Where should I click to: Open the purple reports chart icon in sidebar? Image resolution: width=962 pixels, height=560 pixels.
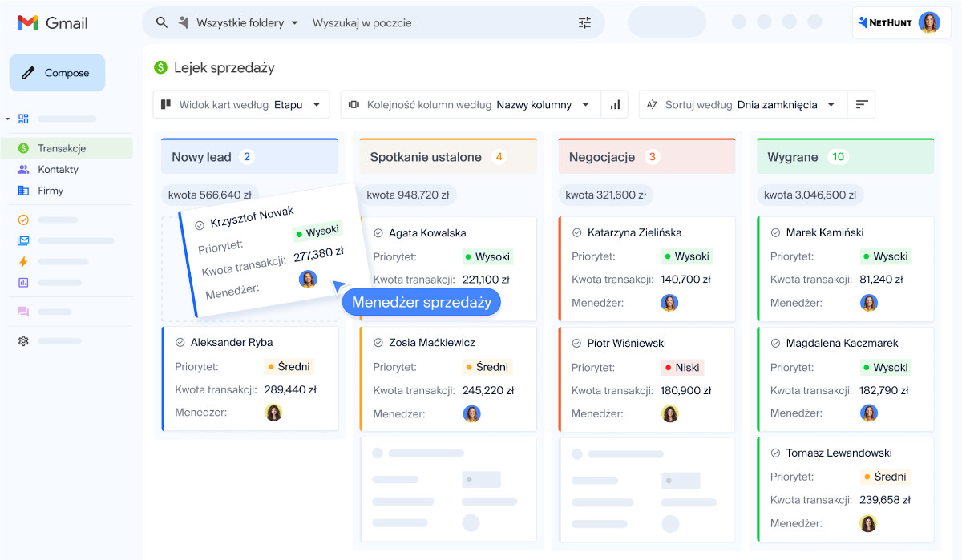pos(22,281)
